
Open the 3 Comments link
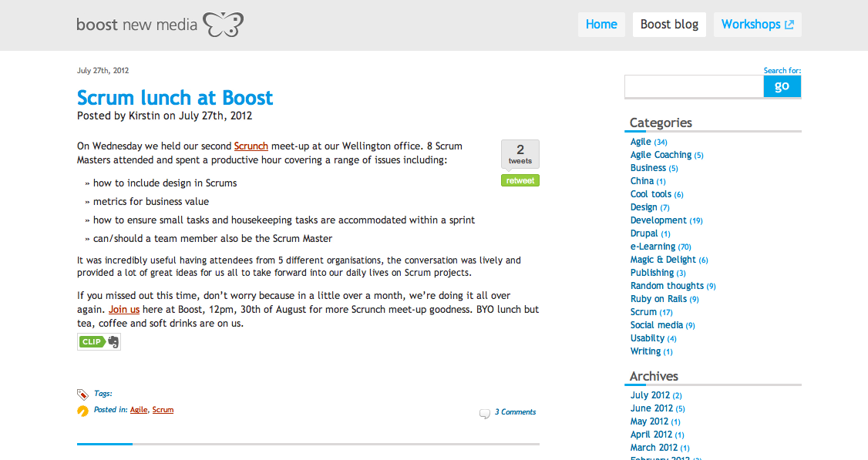point(516,411)
